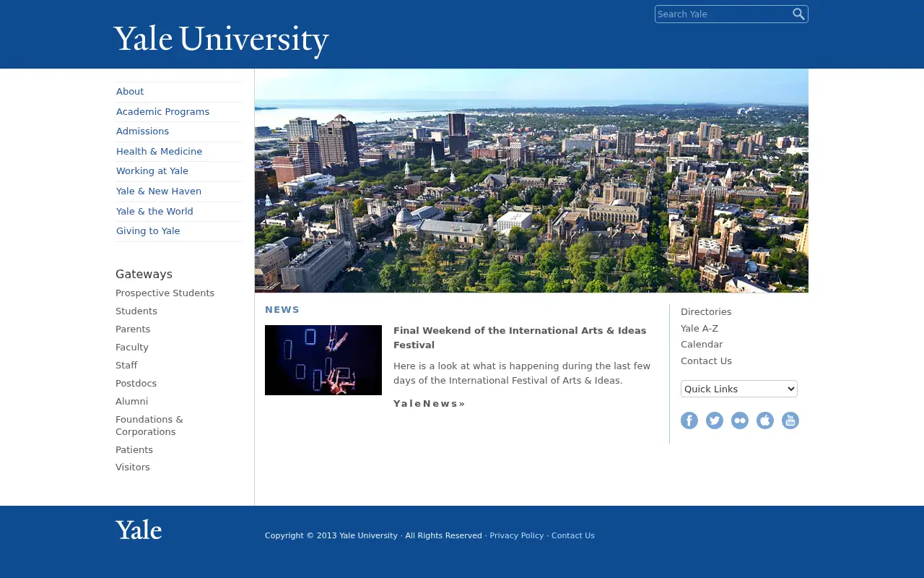Open Yale's Facebook page icon
924x578 pixels.
[689, 420]
